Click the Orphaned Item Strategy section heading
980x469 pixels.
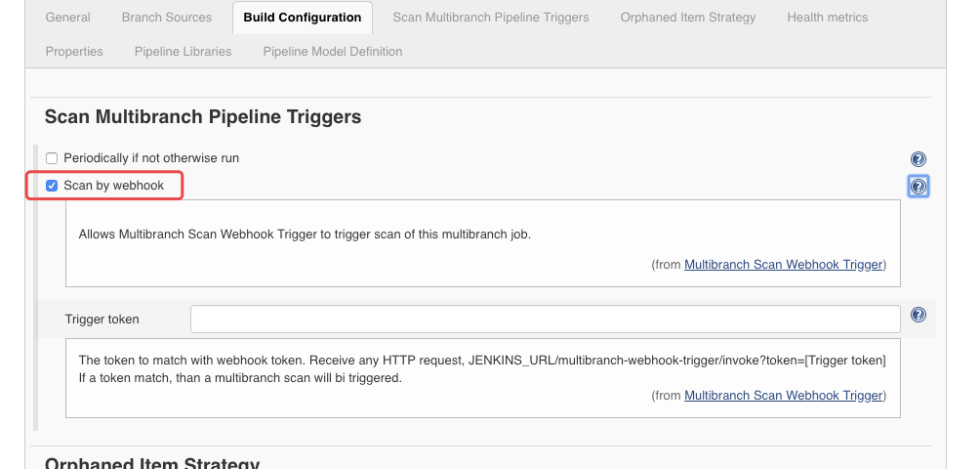152,463
